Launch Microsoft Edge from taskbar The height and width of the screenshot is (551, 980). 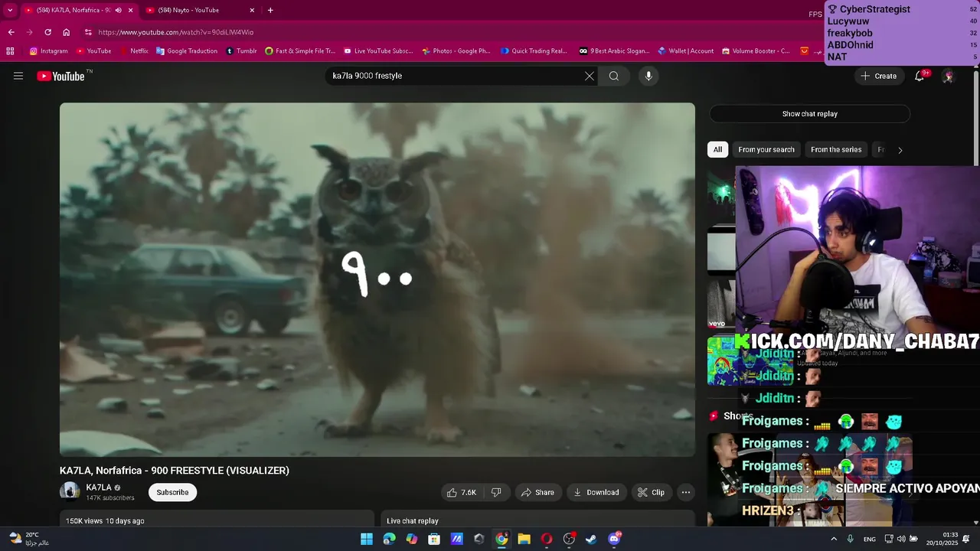coord(389,539)
